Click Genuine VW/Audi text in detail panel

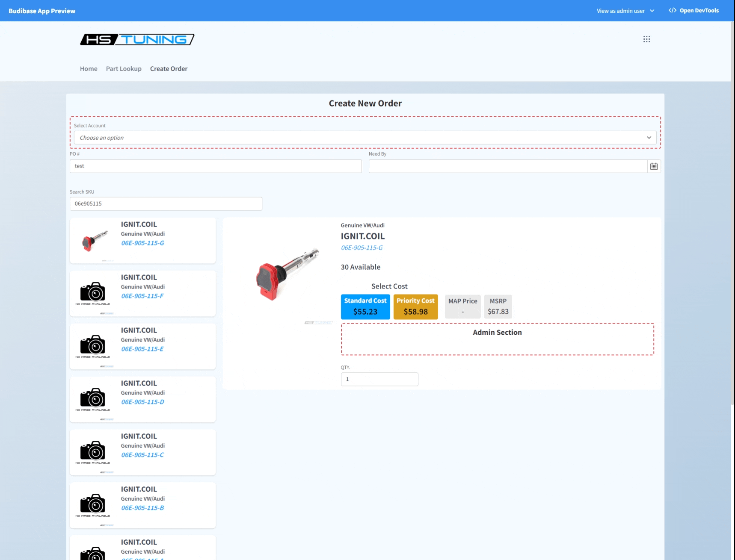point(362,226)
